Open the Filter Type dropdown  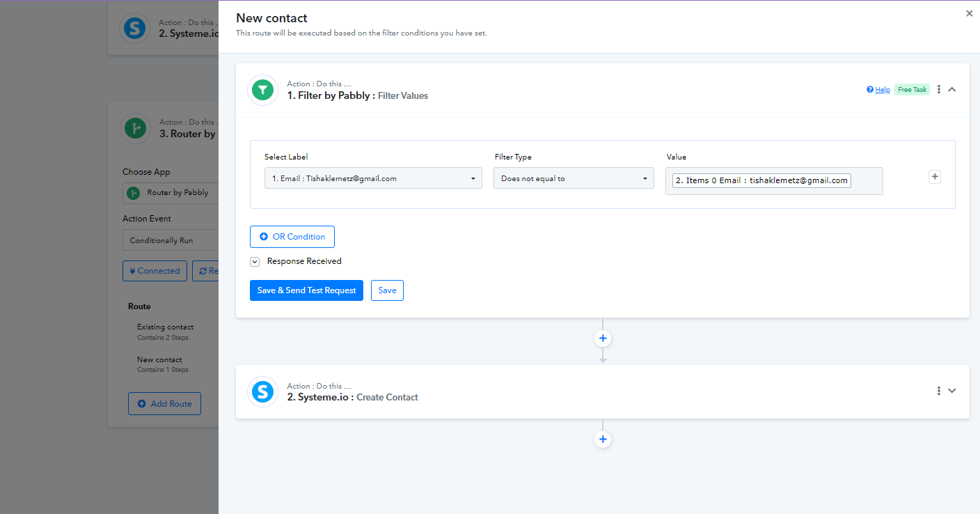click(574, 178)
